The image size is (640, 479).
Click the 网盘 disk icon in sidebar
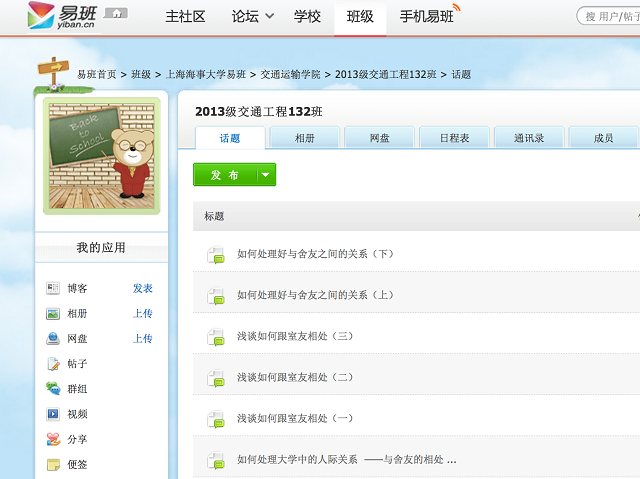point(53,339)
